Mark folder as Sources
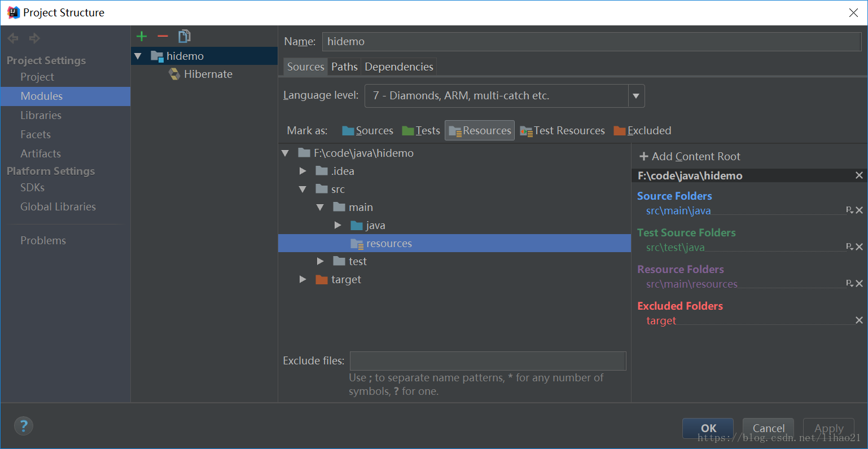The image size is (868, 449). pos(367,131)
